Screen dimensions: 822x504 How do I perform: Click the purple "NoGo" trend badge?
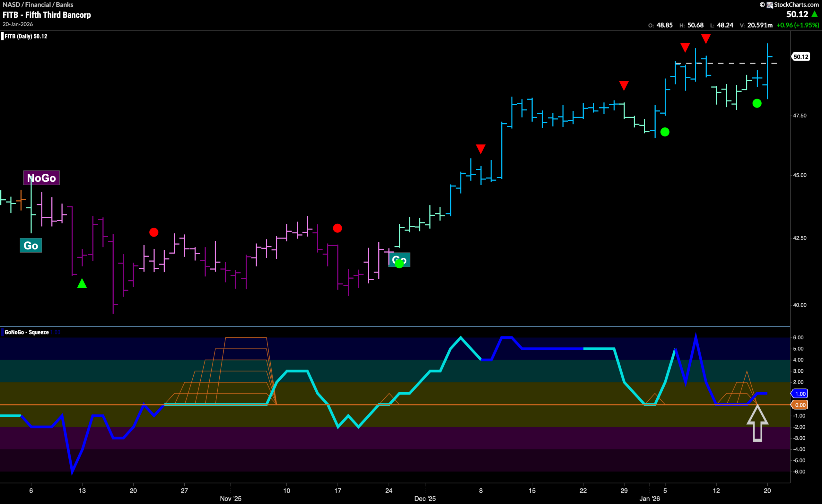(x=41, y=178)
